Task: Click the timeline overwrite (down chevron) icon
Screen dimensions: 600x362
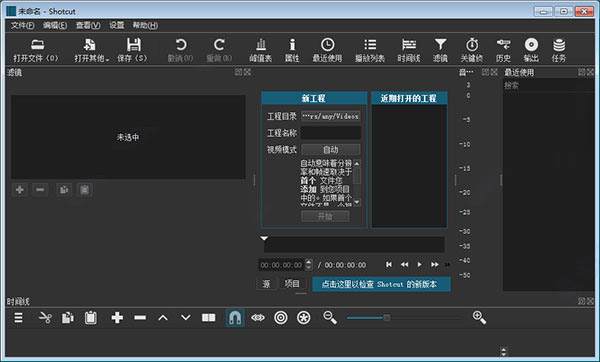Action: pyautogui.click(x=186, y=318)
